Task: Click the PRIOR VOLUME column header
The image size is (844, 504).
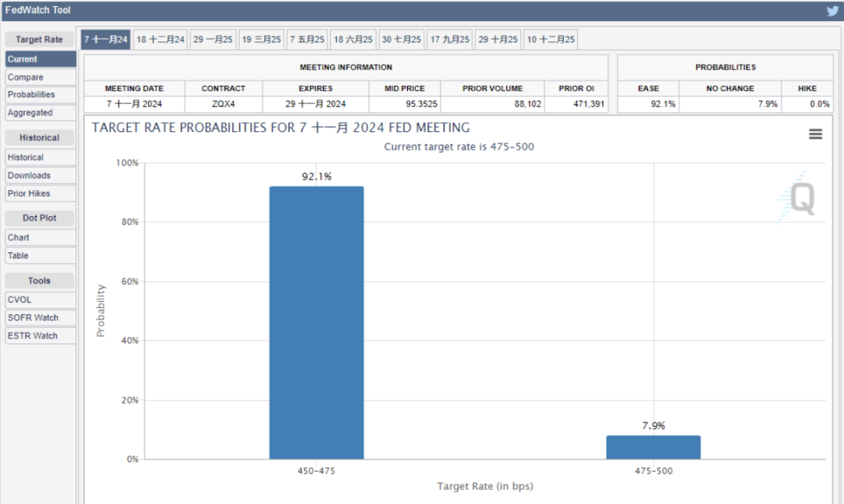Action: tap(492, 88)
